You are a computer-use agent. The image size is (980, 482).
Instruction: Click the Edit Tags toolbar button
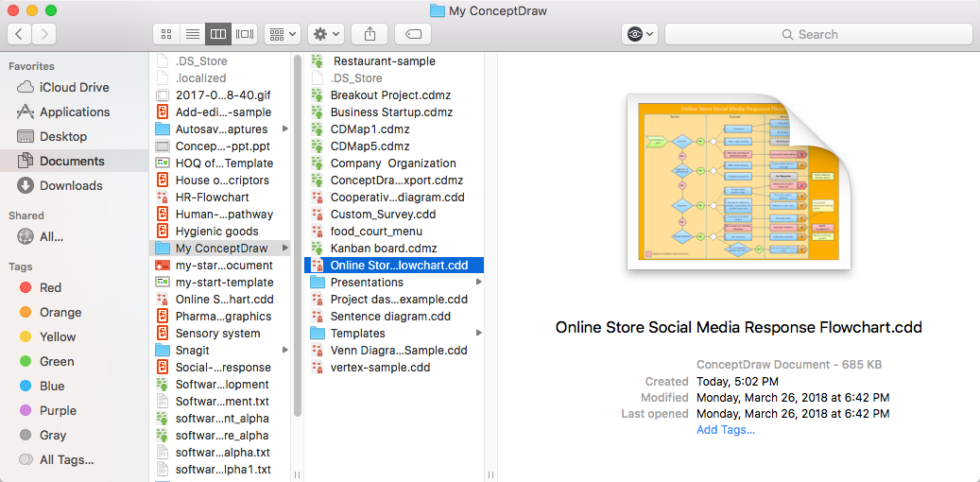(x=412, y=34)
